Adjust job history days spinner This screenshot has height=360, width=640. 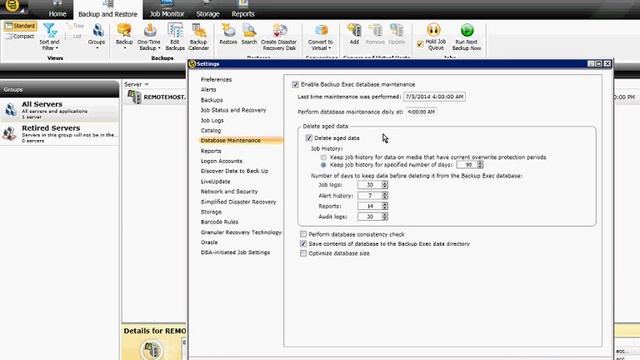click(480, 164)
